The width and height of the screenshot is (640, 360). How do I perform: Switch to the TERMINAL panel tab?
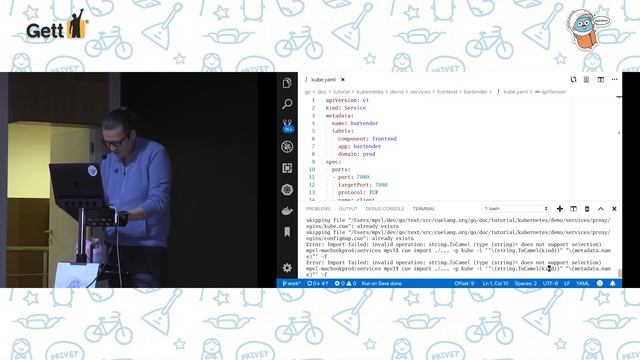pos(424,209)
